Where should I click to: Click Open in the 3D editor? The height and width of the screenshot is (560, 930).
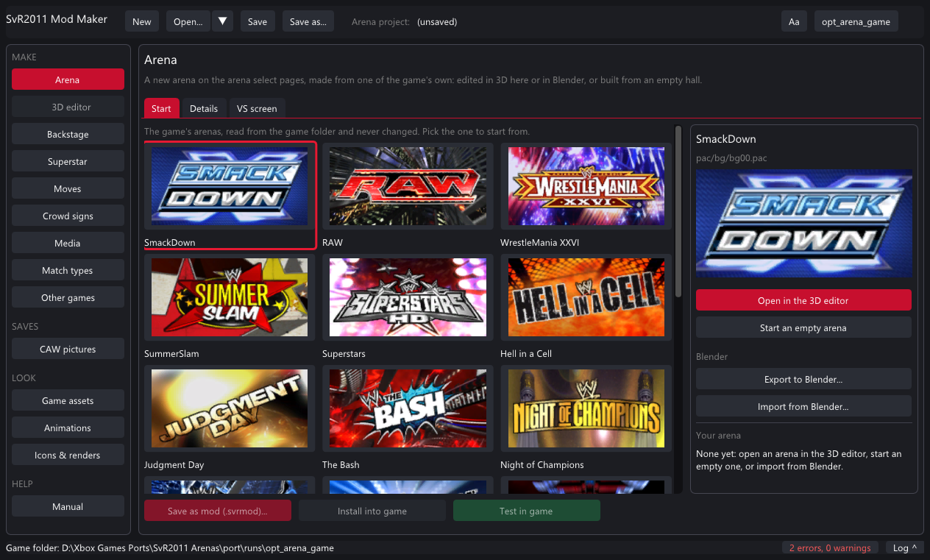click(x=803, y=300)
